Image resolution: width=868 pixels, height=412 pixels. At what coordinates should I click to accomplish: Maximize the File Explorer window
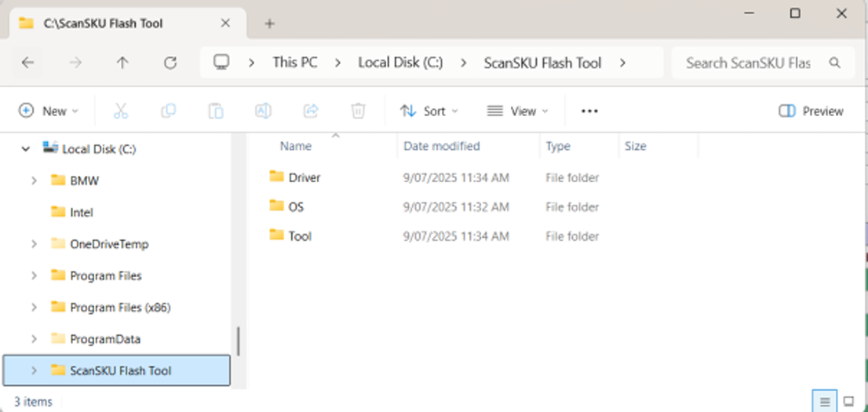click(795, 13)
